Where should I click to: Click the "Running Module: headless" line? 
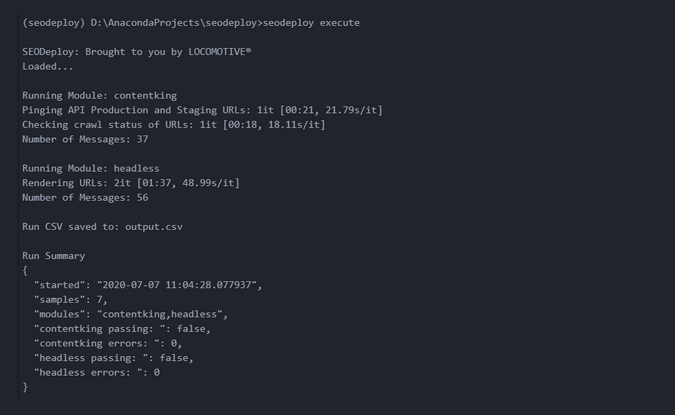point(91,168)
